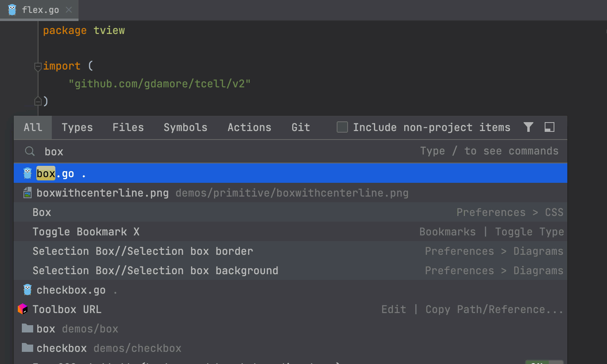
Task: Open the Symbols search tab
Action: (185, 128)
